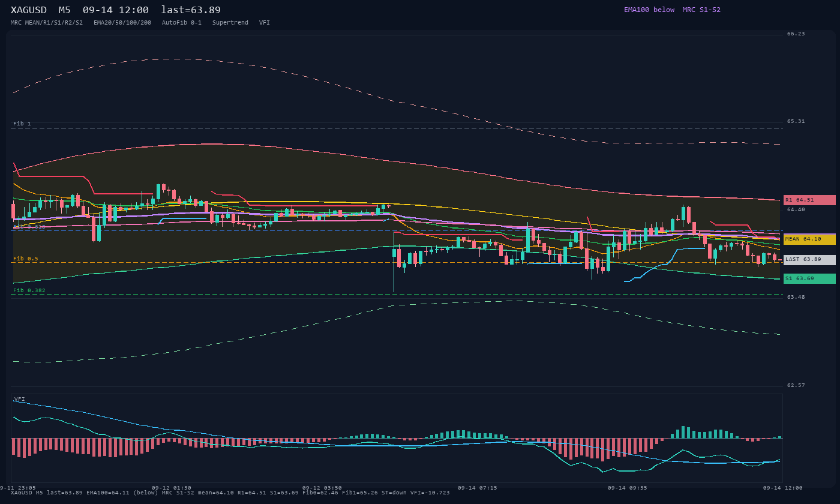Click the last=63.89 readout in the title
Image resolution: width=840 pixels, height=504 pixels.
(191, 10)
